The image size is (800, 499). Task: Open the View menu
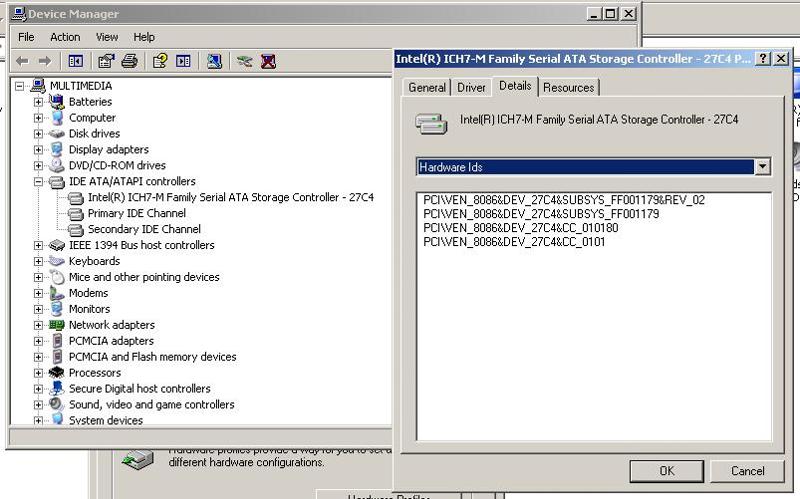click(107, 37)
